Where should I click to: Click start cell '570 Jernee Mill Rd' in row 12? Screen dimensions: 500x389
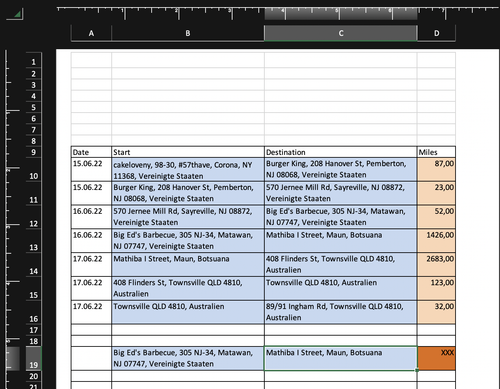188,217
